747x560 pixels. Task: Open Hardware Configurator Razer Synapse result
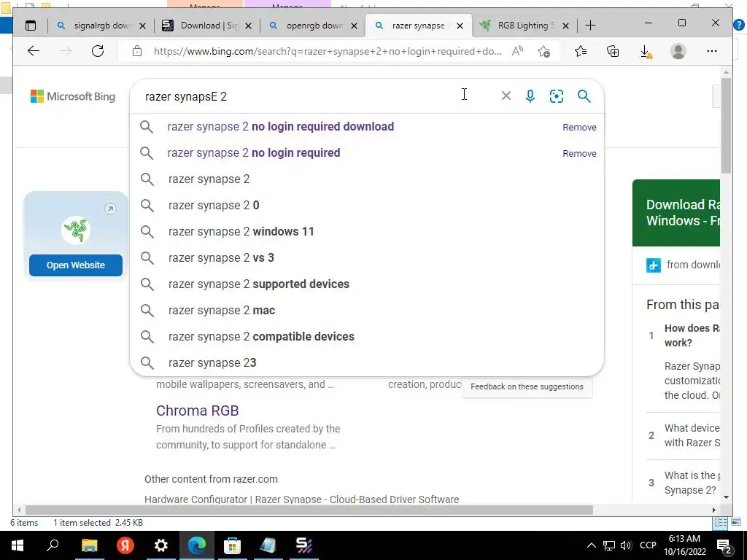click(301, 499)
